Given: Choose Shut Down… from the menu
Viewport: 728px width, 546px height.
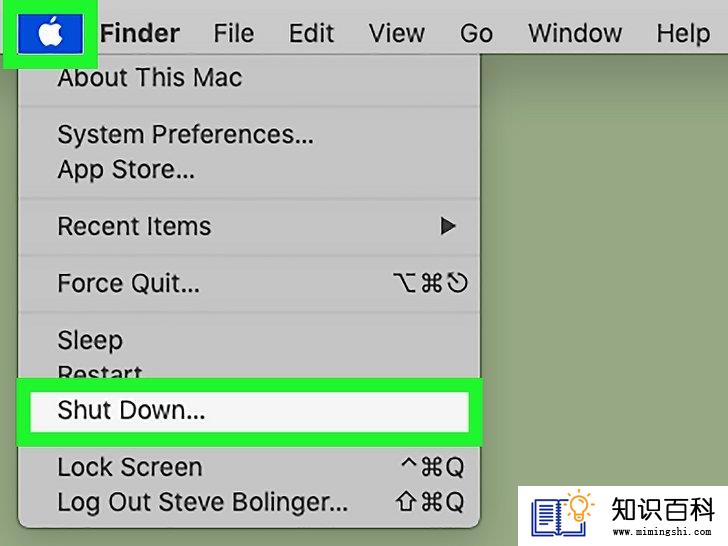Looking at the screenshot, I should click(x=250, y=411).
